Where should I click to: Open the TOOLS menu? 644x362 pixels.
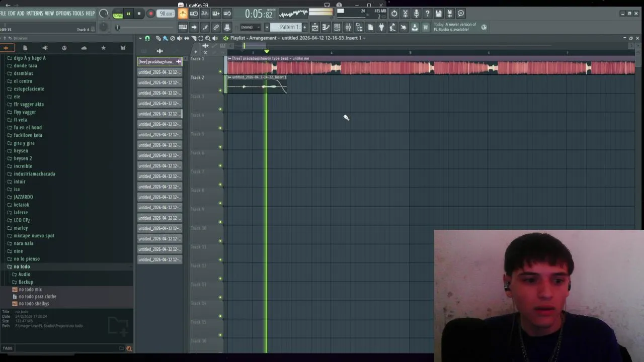pos(78,13)
